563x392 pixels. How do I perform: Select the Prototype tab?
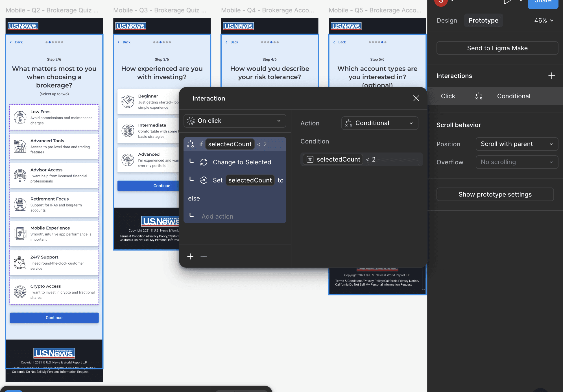(x=483, y=20)
